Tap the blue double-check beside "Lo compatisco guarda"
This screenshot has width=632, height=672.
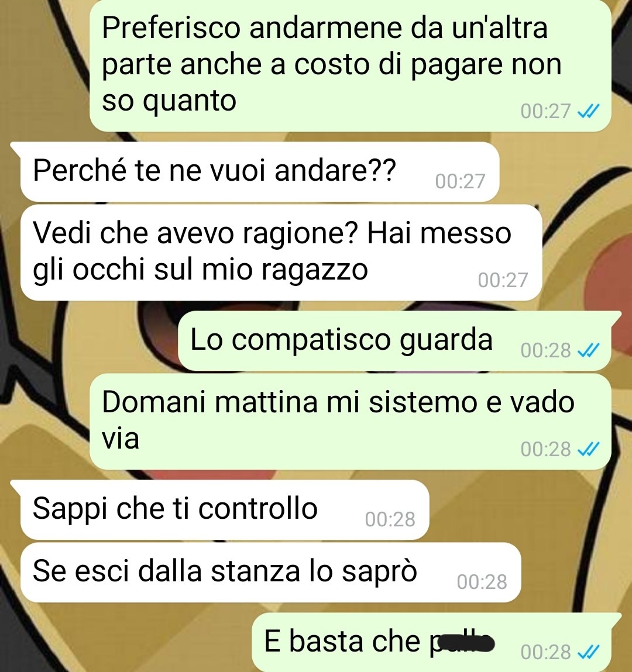point(588,351)
